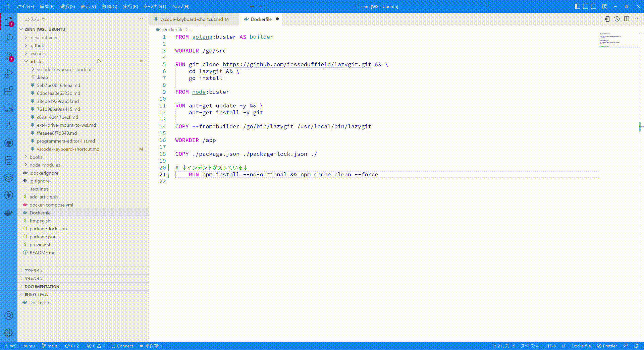Open the Manage gear icon
This screenshot has width=644, height=350.
tap(9, 333)
